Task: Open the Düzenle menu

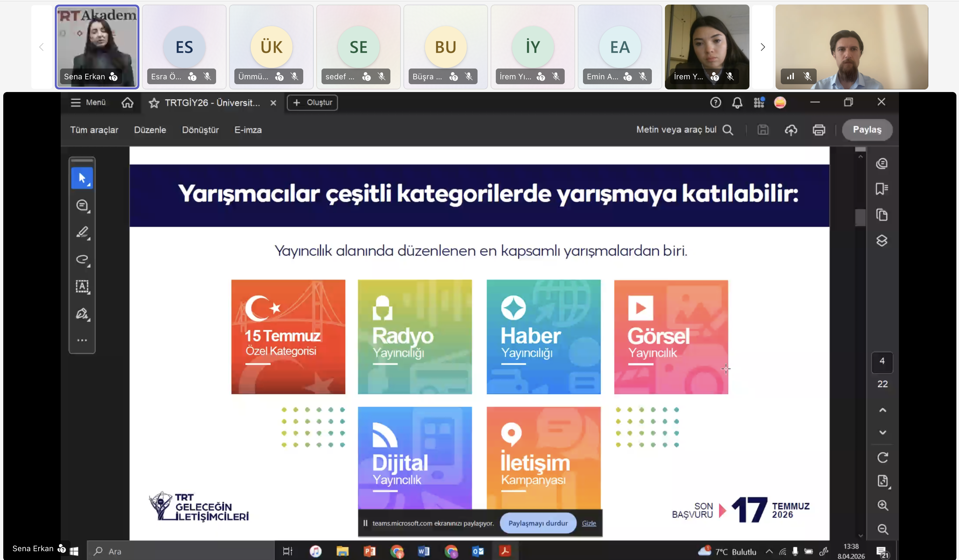Action: [150, 130]
